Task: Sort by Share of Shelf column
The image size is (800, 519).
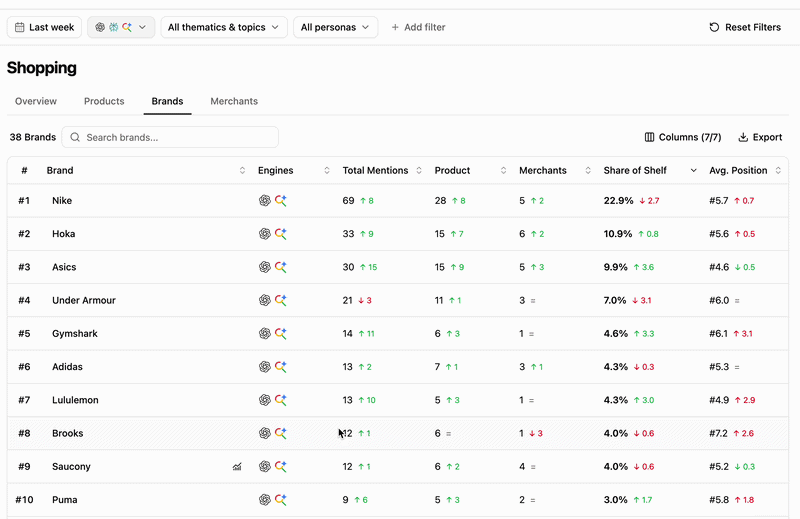Action: pos(650,170)
